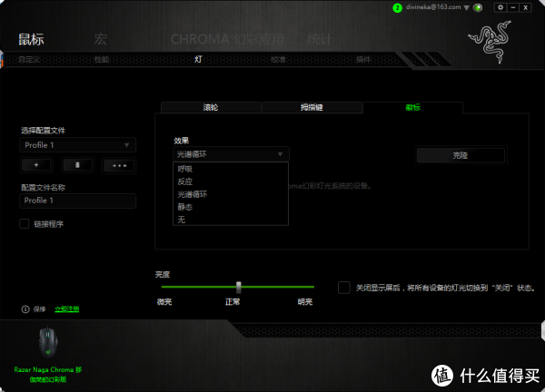Toggle the 链接程序 checkbox
This screenshot has height=392, width=545.
(x=25, y=223)
